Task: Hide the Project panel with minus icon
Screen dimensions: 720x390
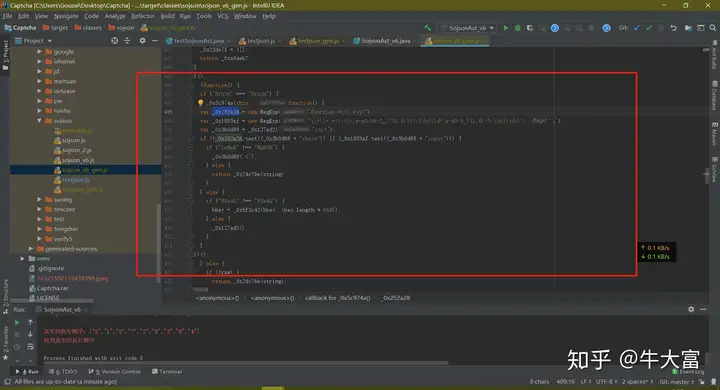Action: 155,40
